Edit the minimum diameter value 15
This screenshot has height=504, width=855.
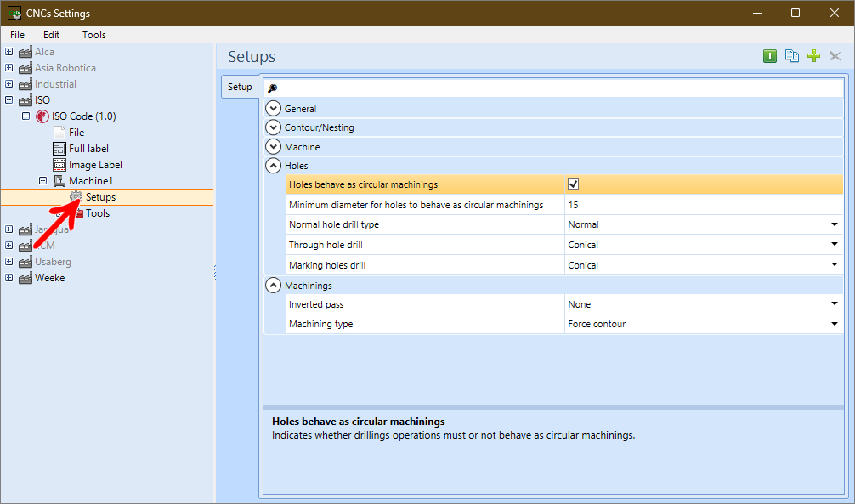704,205
